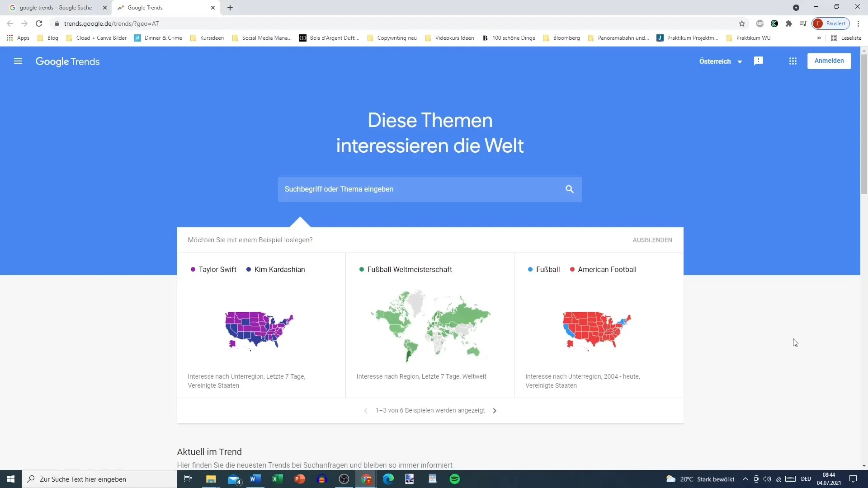Open the Fußball-Weltmeisterschaft example map
Image resolution: width=868 pixels, height=488 pixels.
tap(430, 325)
